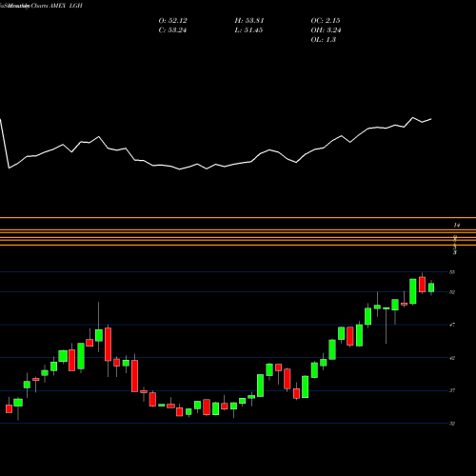Click the OC: 2.15 readout
Screen dimensions: 476x476
[x=326, y=21]
